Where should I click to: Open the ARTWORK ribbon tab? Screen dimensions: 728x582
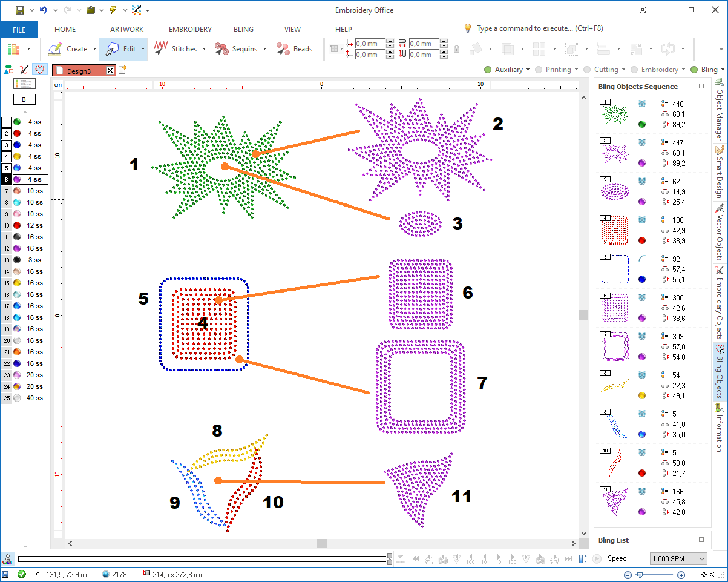(126, 29)
